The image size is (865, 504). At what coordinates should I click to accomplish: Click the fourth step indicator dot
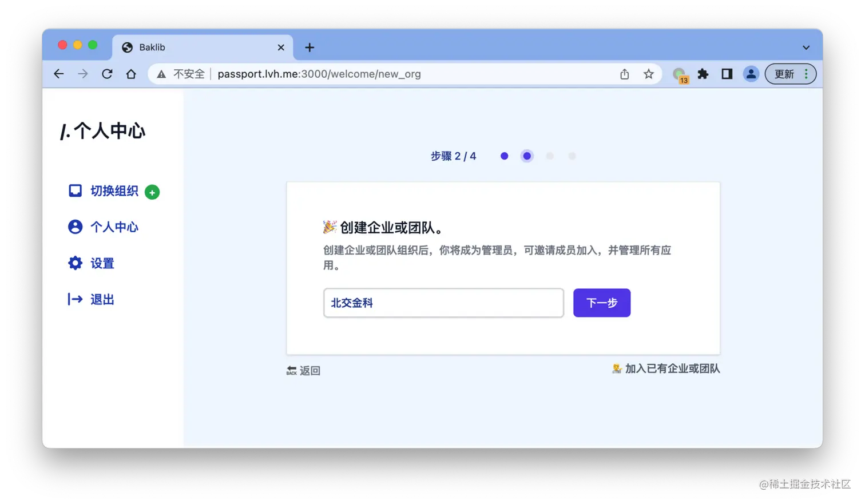tap(572, 156)
